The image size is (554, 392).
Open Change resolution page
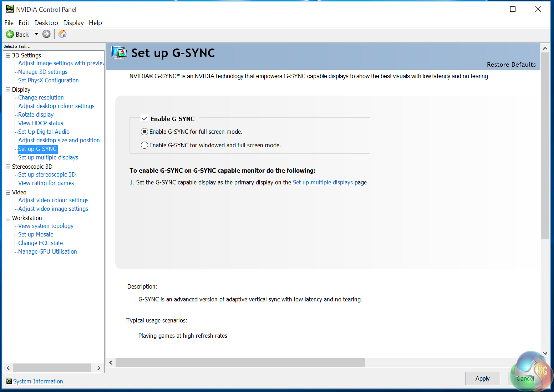click(x=41, y=97)
